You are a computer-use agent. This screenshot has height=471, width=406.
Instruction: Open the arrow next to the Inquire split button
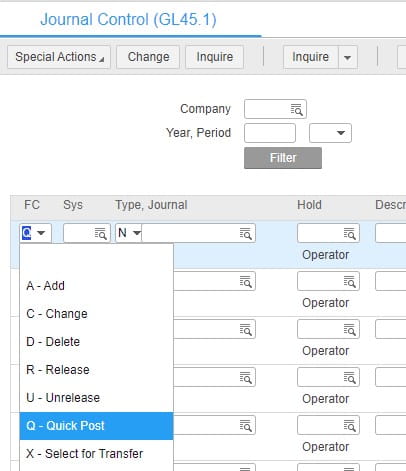pos(348,57)
